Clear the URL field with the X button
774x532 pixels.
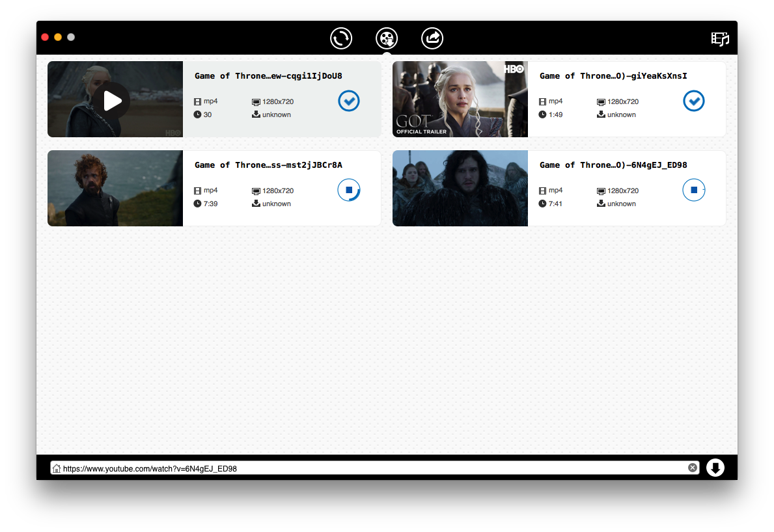point(693,468)
